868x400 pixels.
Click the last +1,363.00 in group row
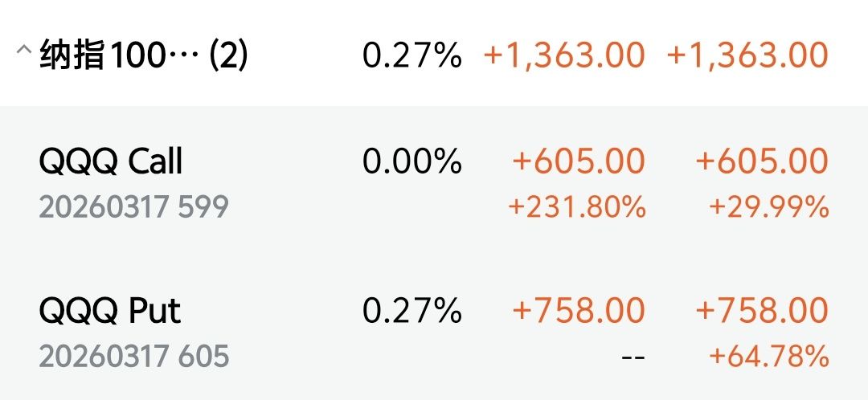coord(747,55)
